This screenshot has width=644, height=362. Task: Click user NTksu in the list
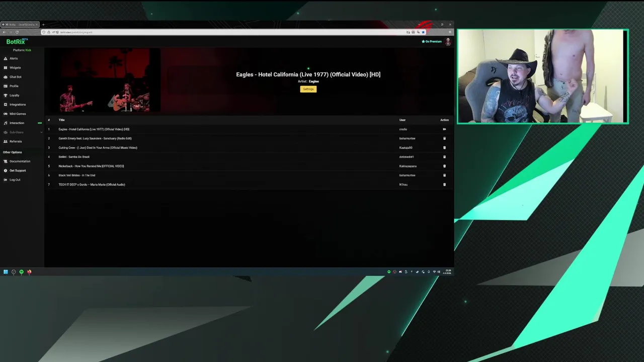(x=404, y=185)
